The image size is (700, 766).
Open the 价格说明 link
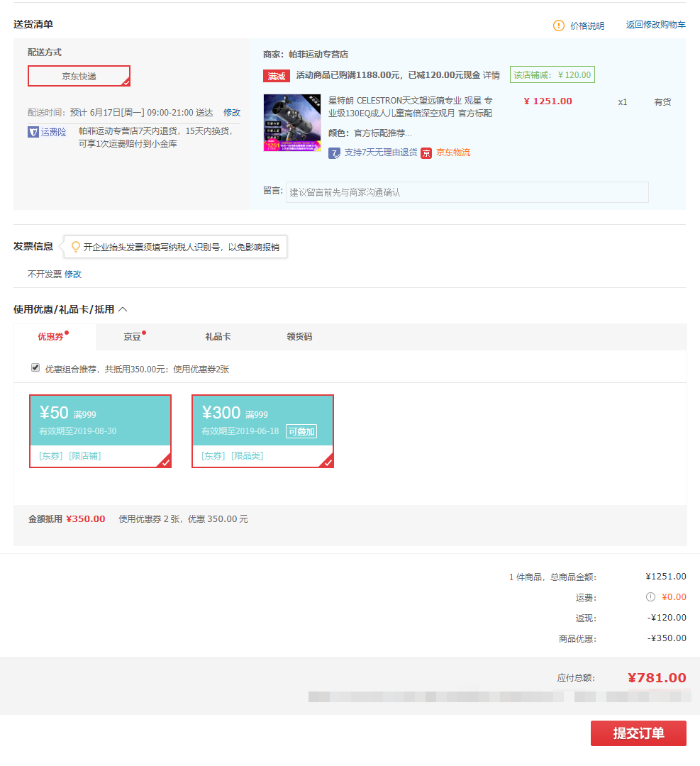point(587,26)
